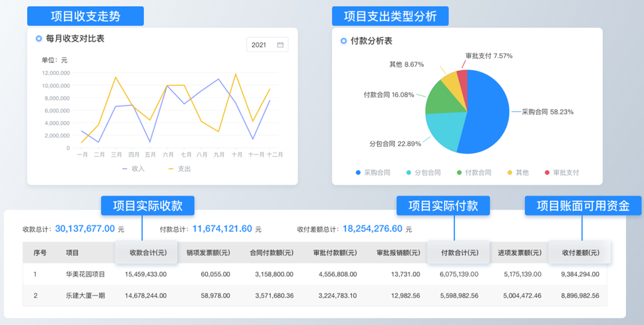Click the circle icon beside 每月收支对比表

pyautogui.click(x=39, y=39)
